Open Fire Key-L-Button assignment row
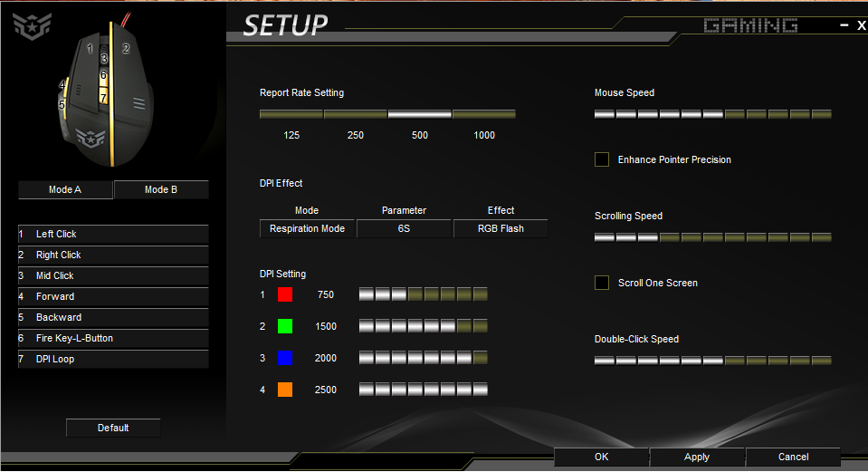Image resolution: width=868 pixels, height=472 pixels. [113, 338]
